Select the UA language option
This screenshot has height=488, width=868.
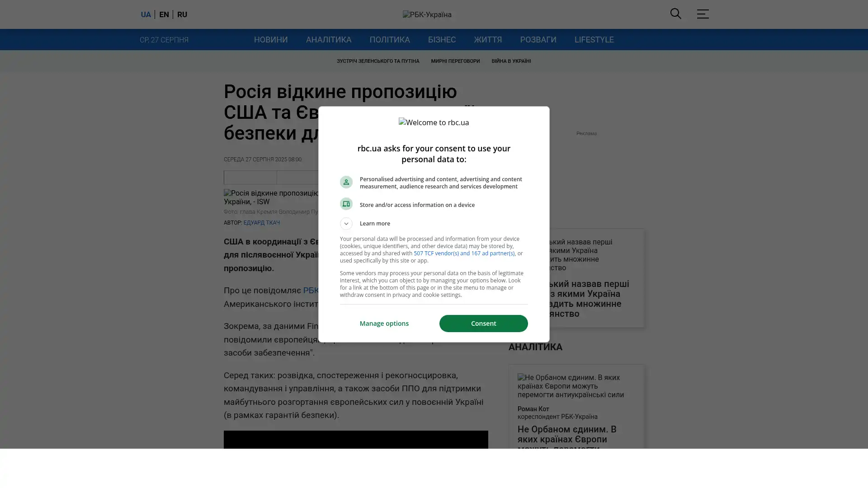(146, 14)
